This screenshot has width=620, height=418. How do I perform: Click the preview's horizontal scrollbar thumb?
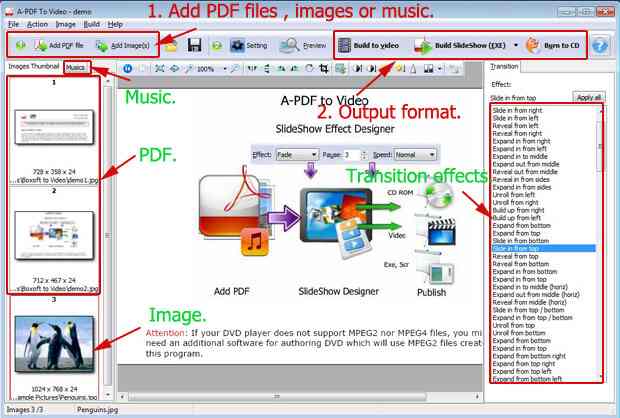(277, 396)
